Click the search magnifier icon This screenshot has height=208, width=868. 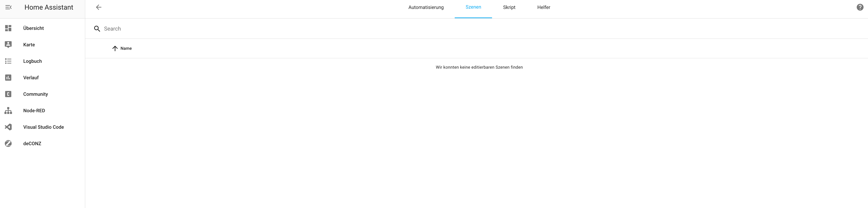click(x=97, y=29)
